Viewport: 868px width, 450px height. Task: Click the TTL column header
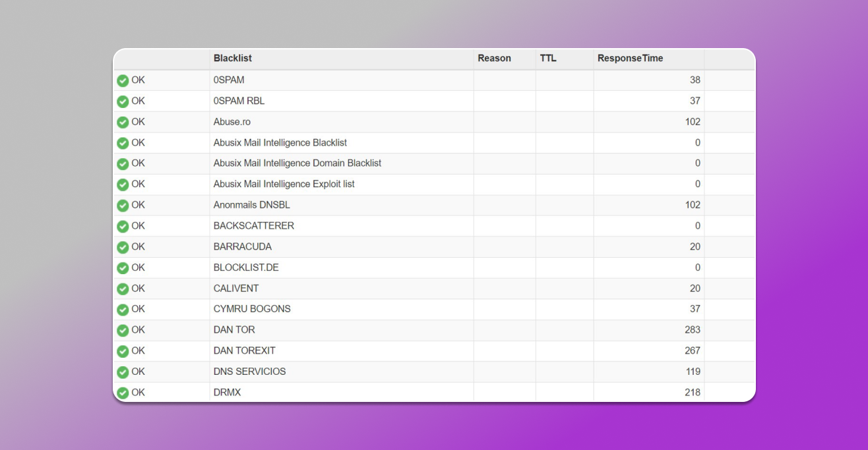(x=547, y=58)
